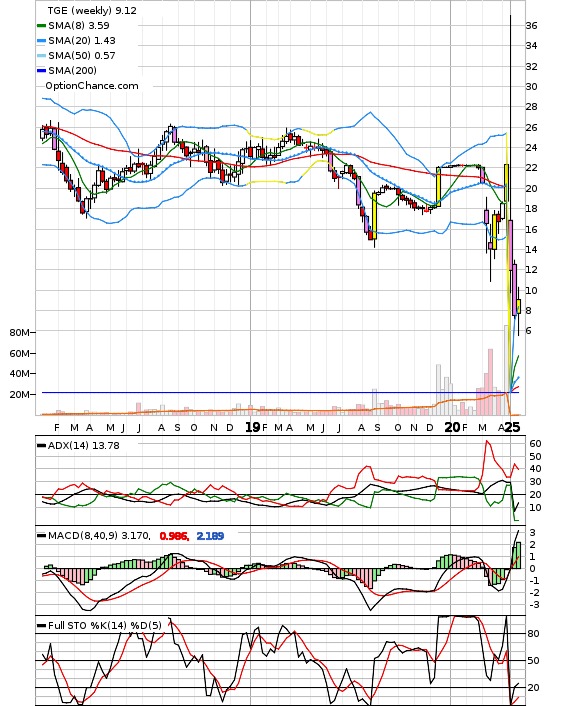Click the 80M volume axis label
This screenshot has height=706, width=566.
19,333
